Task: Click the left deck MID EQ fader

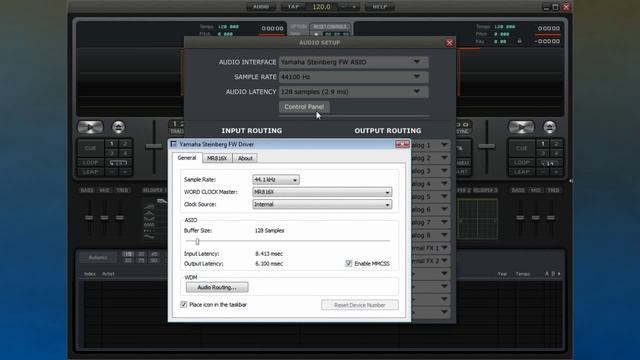Action: pos(104,218)
